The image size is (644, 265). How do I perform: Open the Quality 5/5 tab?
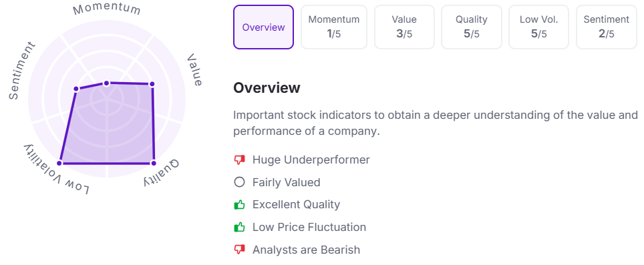[x=472, y=27]
